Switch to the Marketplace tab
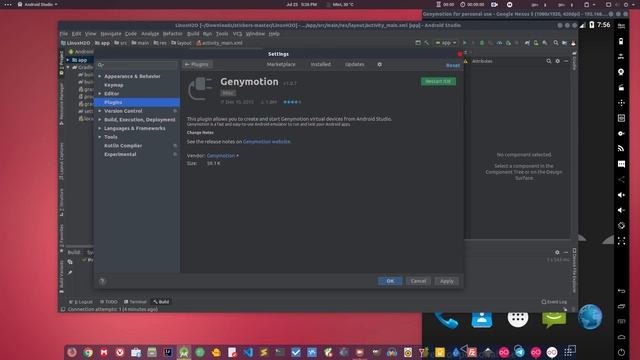The width and height of the screenshot is (640, 360). 281,64
